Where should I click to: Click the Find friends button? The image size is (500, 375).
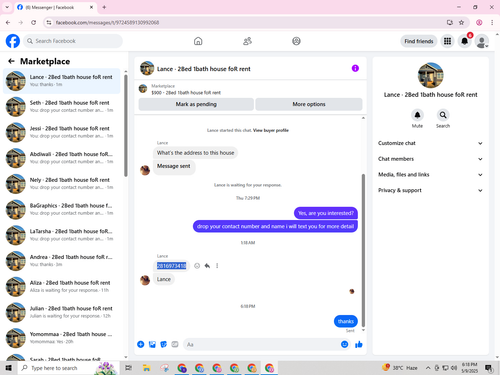419,41
